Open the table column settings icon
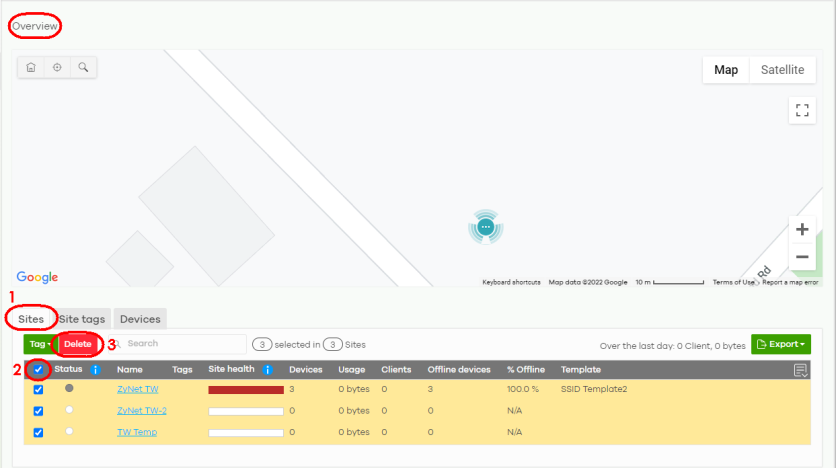 tap(800, 371)
